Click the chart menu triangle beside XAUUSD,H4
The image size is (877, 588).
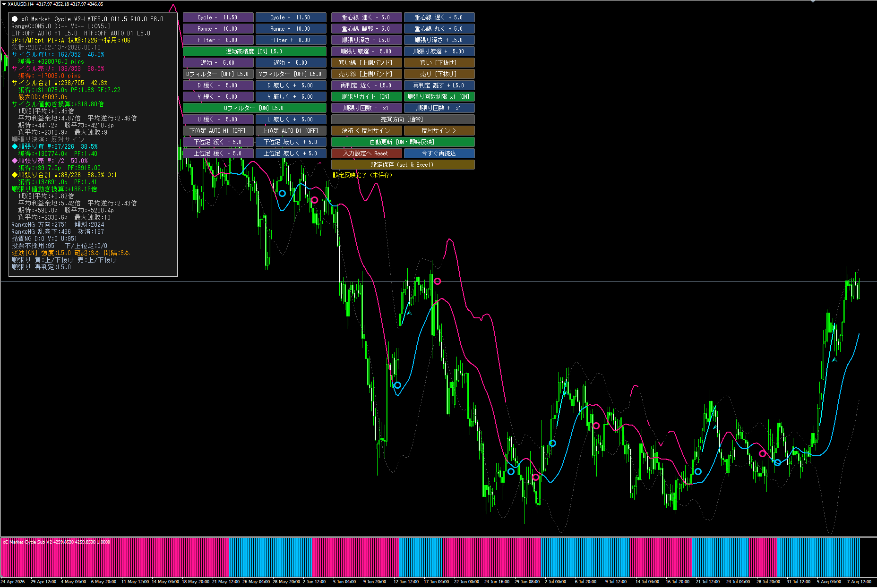(x=4, y=4)
